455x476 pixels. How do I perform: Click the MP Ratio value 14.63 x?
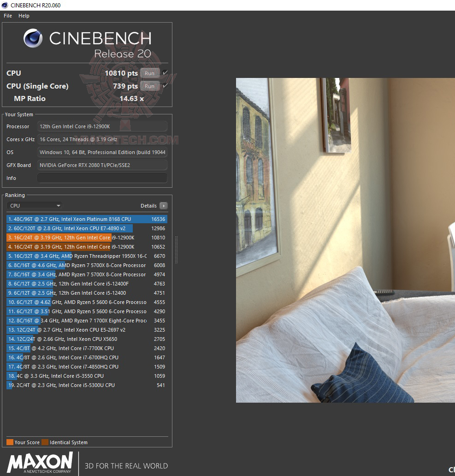132,99
